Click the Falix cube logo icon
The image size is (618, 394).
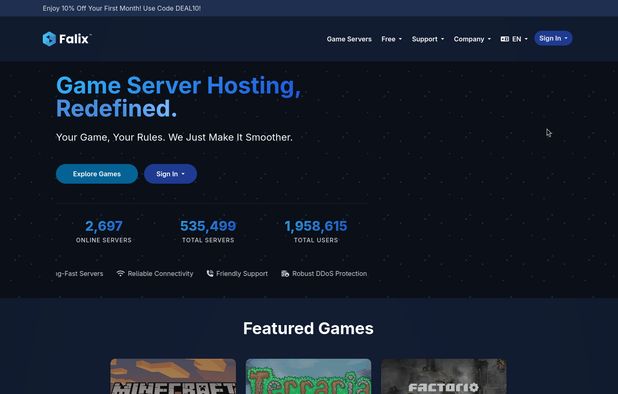[49, 39]
